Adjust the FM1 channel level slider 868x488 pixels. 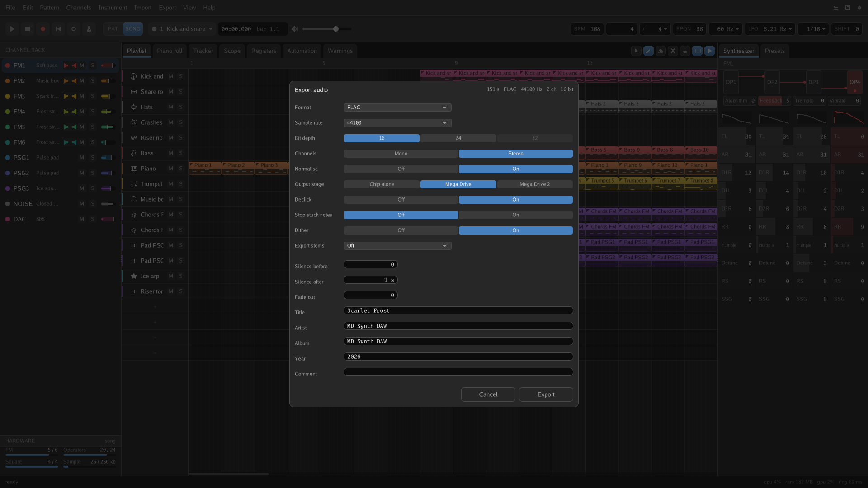pos(108,66)
